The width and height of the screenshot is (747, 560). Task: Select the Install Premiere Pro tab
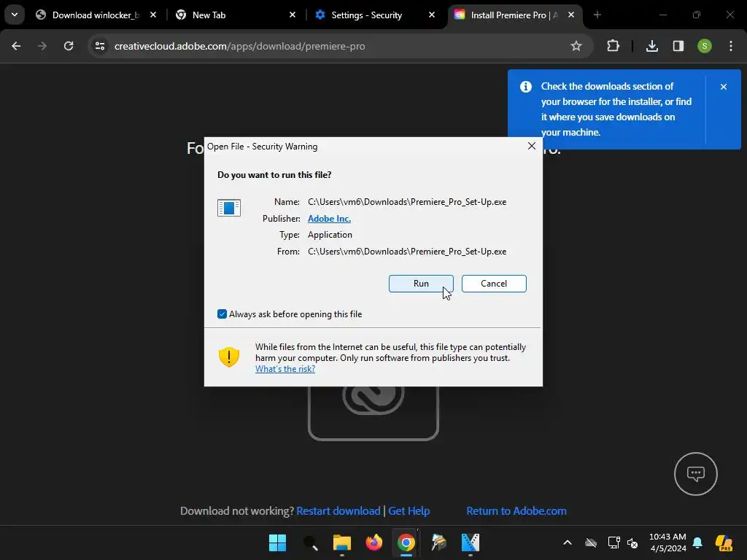coord(514,15)
